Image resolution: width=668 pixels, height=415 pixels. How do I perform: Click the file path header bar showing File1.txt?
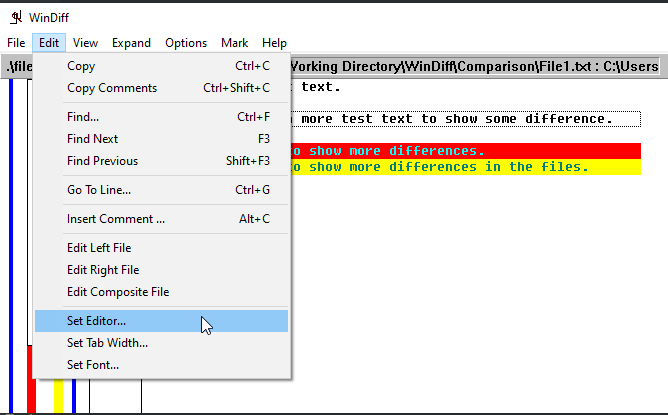pyautogui.click(x=475, y=66)
